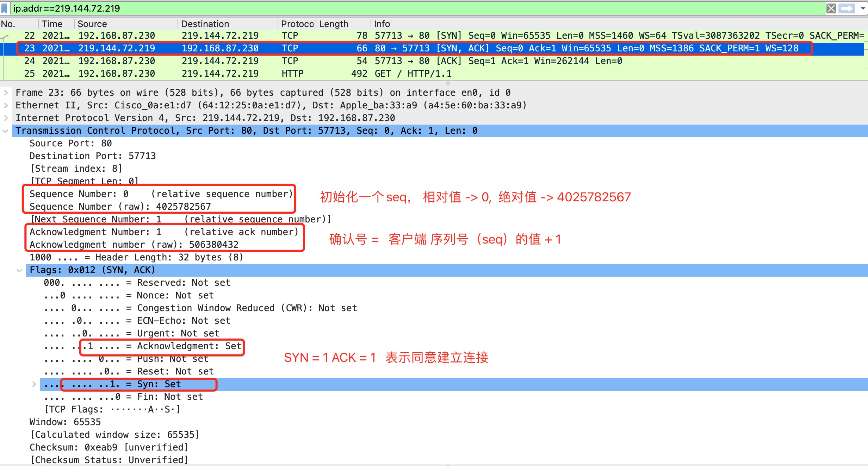The width and height of the screenshot is (868, 466).
Task: Apply the display filter arrow button
Action: 847,8
